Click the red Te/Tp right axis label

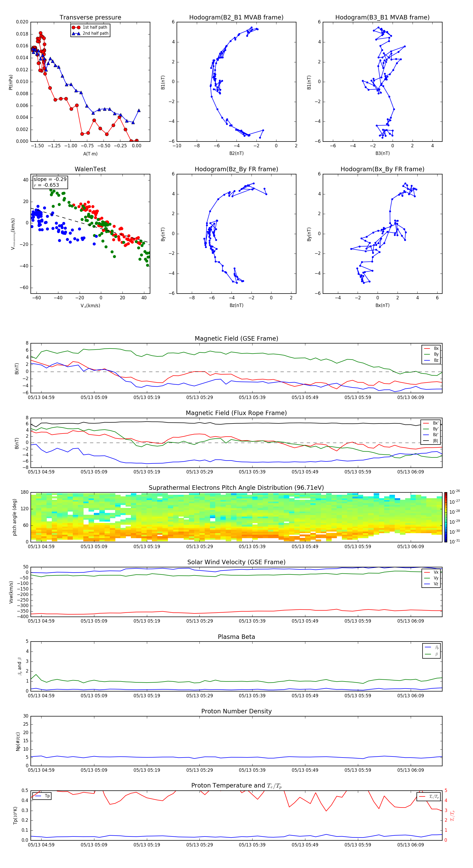[x=452, y=815]
